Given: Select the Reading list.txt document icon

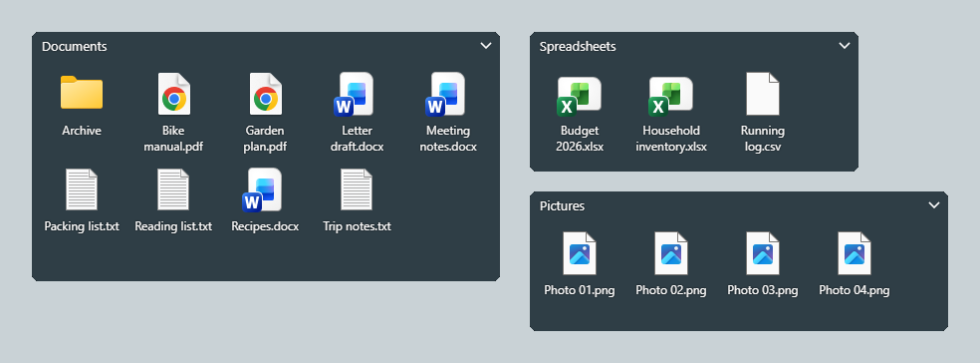Looking at the screenshot, I should click(173, 189).
